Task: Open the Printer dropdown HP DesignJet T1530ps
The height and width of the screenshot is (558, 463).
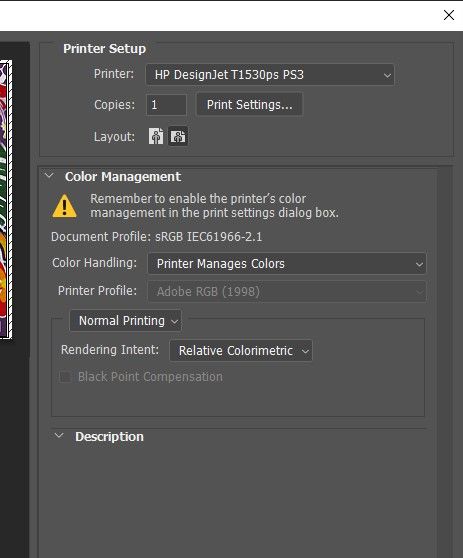Action: click(x=270, y=75)
